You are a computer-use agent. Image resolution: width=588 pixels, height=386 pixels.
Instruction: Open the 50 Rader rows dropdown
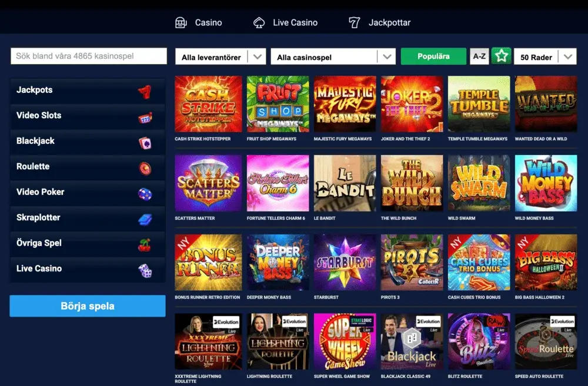click(x=545, y=57)
